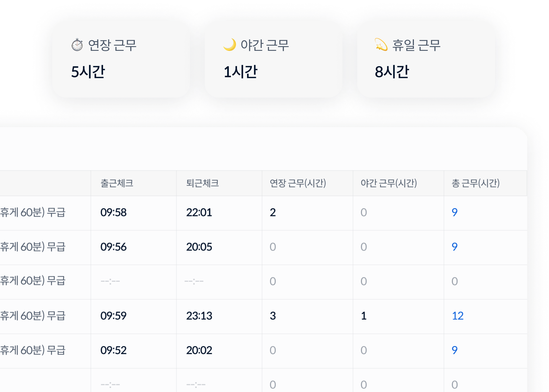This screenshot has height=392, width=549.
Task: Click the 야간 근무(시간) column header
Action: [389, 183]
